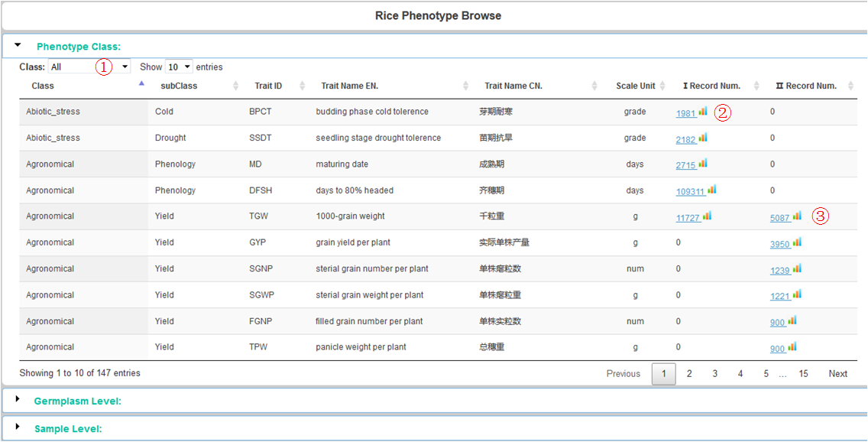View chart icon next to 1239 SGNP record

click(797, 268)
